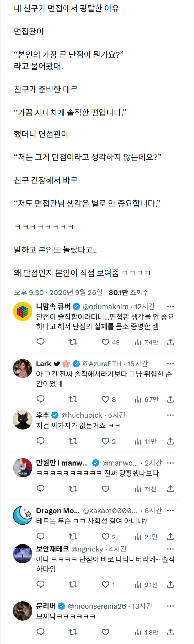Open more options on 니맘속 큐버's reply
This screenshot has width=194, height=644.
pos(170,307)
